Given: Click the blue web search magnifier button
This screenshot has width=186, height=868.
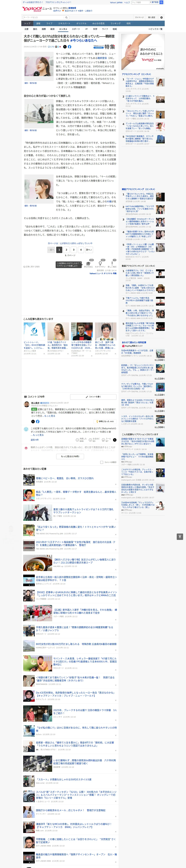Looking at the screenshot, I should coord(161,2).
